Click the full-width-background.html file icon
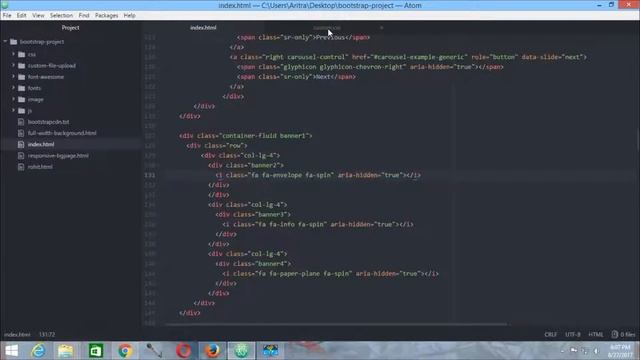The image size is (640, 360). click(x=21, y=133)
